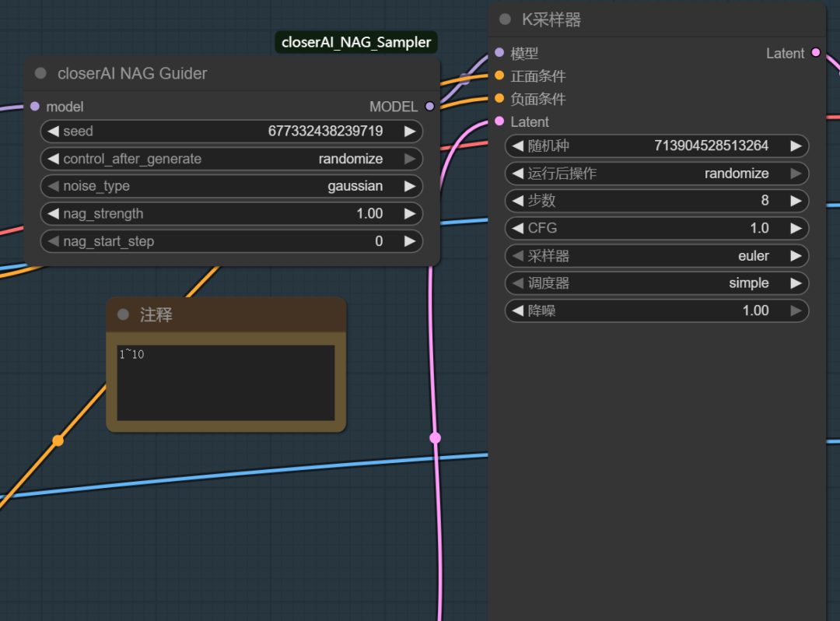
Task: Click the closerAI NAG Guider title
Action: click(132, 73)
